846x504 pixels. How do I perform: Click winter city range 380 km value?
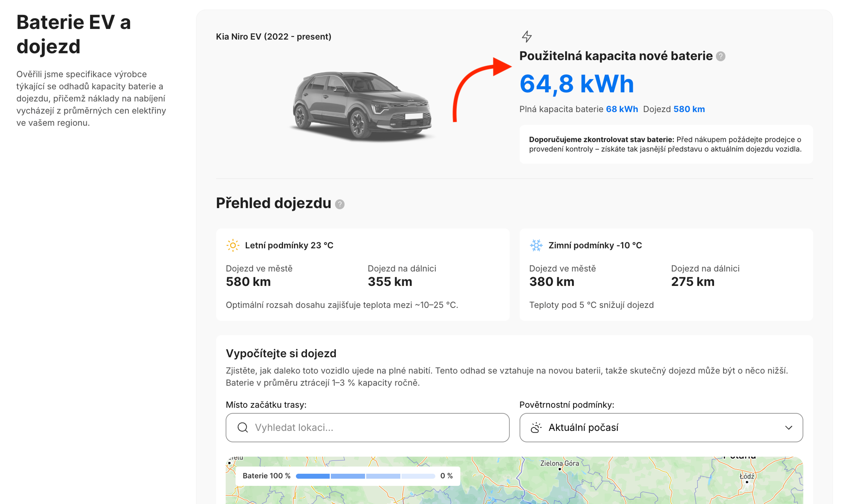pos(551,282)
